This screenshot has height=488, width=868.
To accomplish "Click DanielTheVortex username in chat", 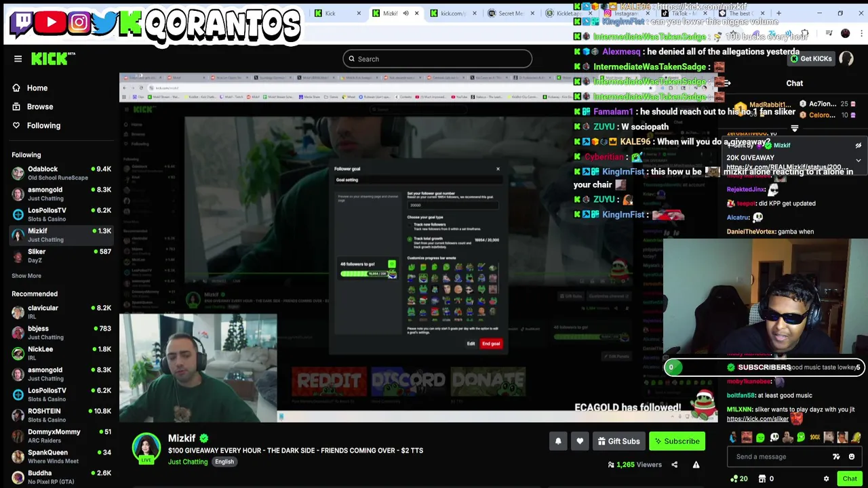I will click(751, 232).
